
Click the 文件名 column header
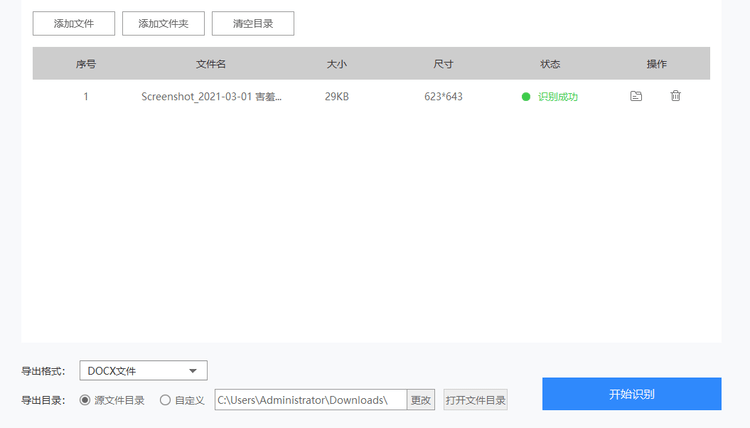211,64
